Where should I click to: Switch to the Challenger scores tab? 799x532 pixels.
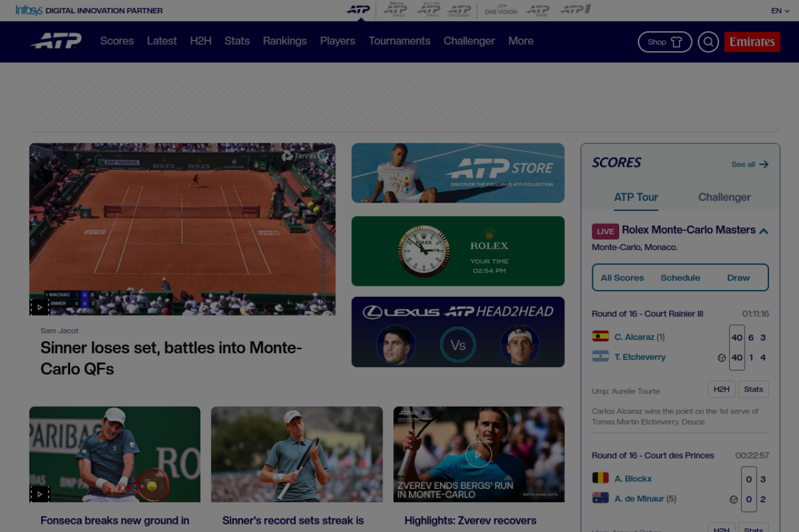coord(724,197)
